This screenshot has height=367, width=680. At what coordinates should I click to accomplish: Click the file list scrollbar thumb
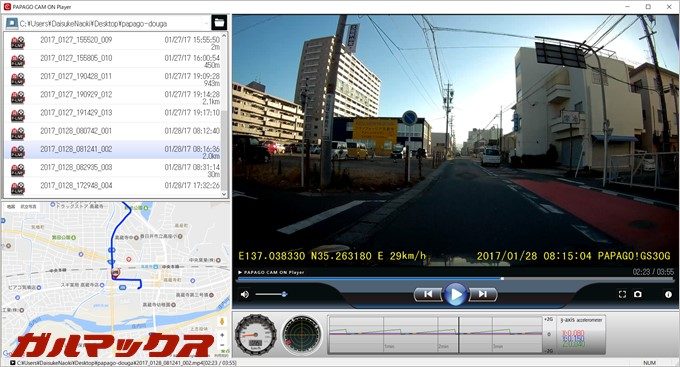click(x=224, y=150)
